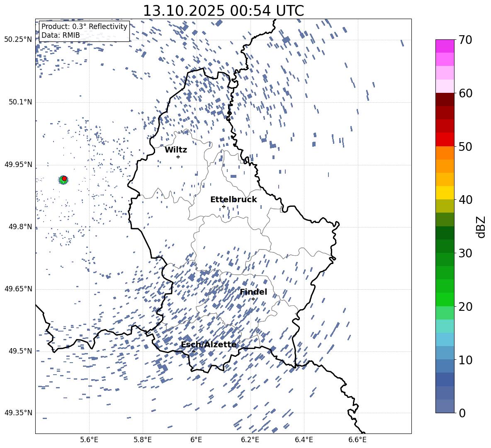
Task: Click the bright green swatch just above 20 dBZ
Action: 445,299
